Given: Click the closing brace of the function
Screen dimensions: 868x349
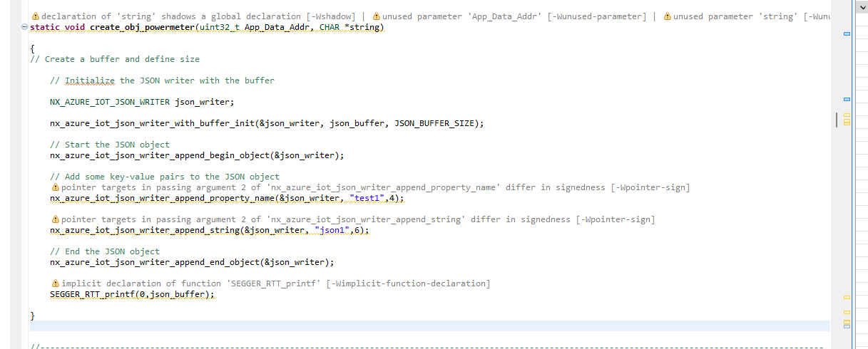Looking at the screenshot, I should point(33,315).
